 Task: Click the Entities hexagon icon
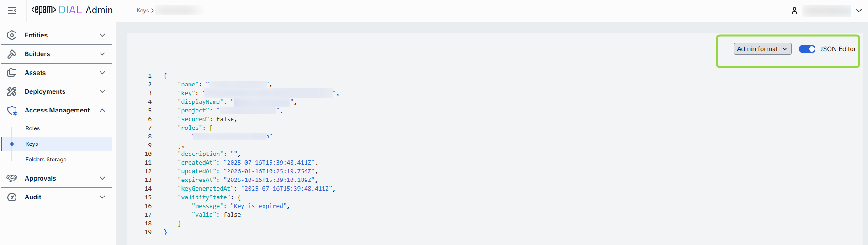(x=12, y=35)
